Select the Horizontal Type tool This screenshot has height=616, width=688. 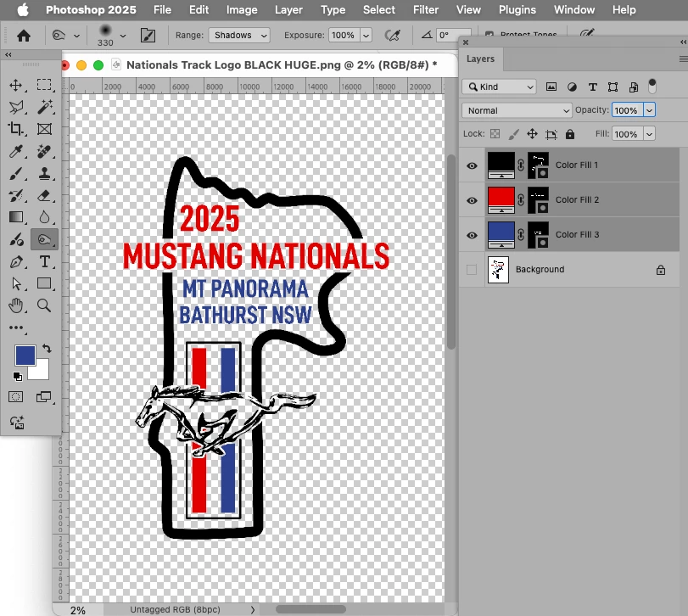(44, 262)
